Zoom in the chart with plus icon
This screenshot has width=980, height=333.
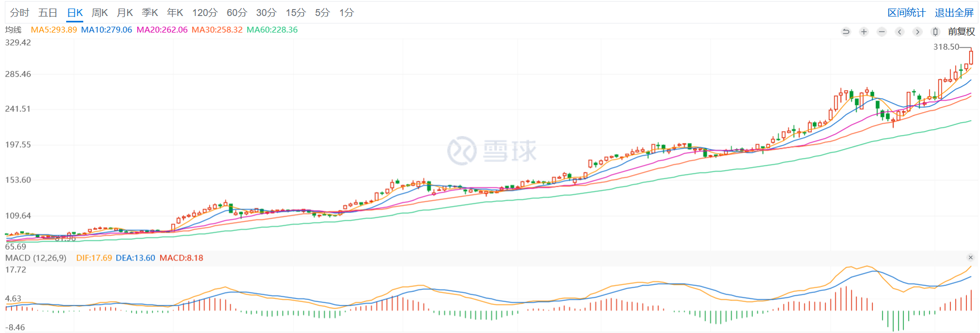tap(864, 32)
